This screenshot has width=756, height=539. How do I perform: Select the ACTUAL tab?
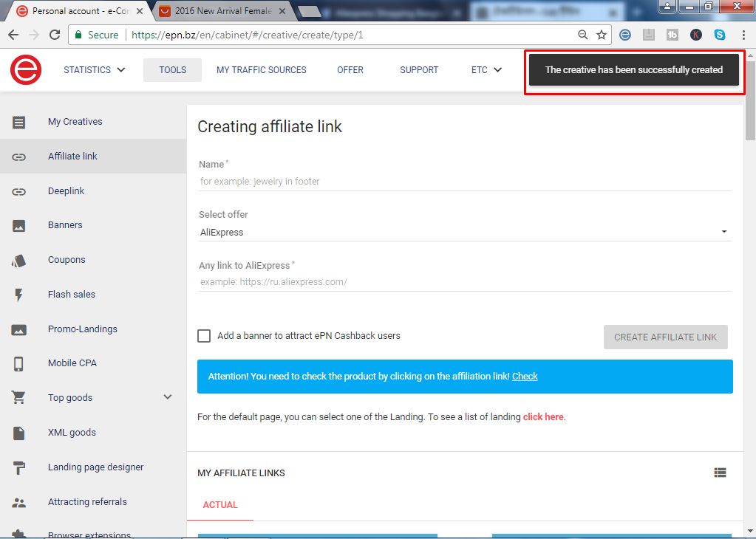220,505
